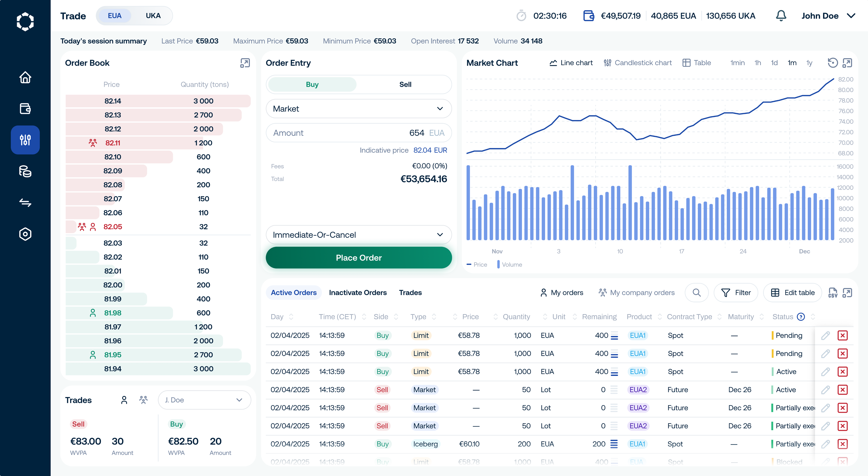
Task: Switch product toggle to UKA
Action: click(x=153, y=16)
